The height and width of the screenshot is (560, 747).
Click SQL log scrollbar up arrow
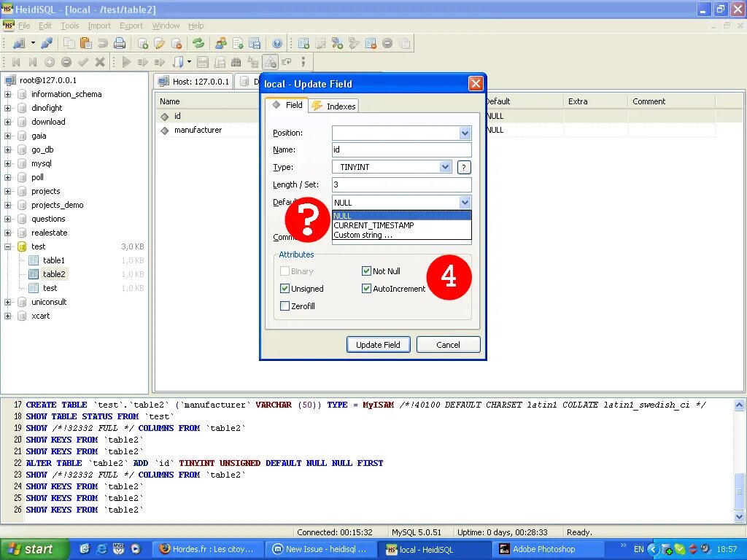pyautogui.click(x=740, y=405)
